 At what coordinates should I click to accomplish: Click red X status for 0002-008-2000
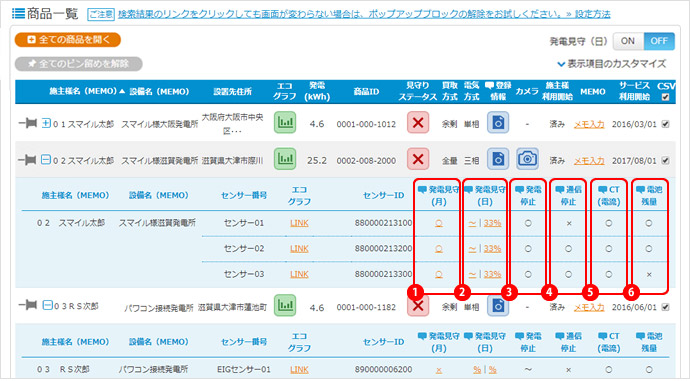418,159
